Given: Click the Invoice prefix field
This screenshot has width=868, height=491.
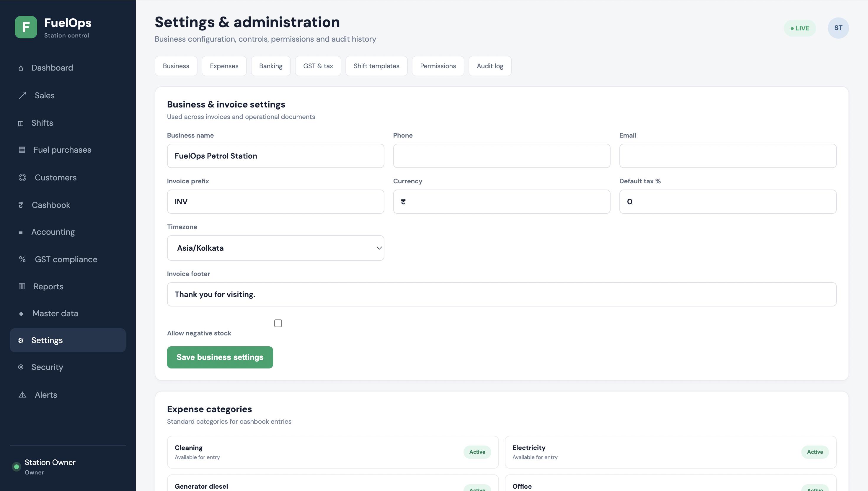Looking at the screenshot, I should pyautogui.click(x=275, y=202).
